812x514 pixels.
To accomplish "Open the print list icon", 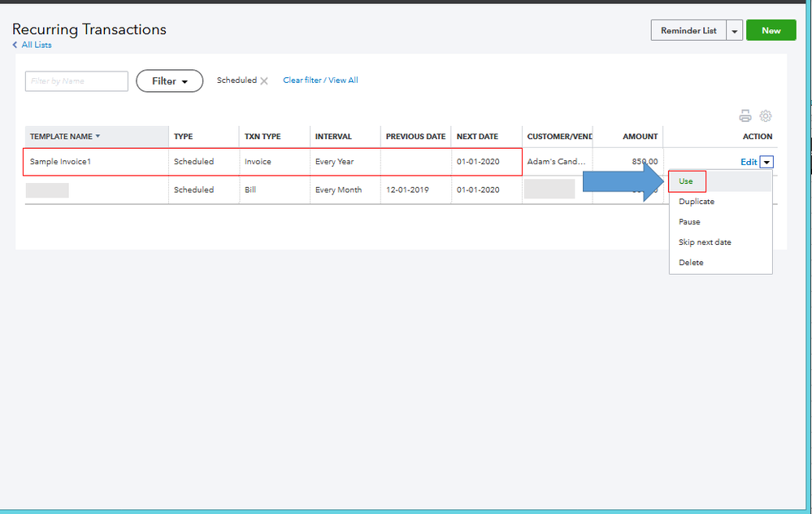I will coord(745,115).
